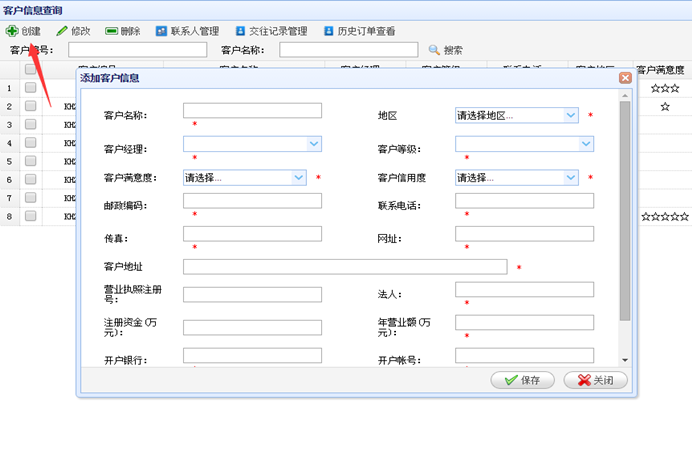Click the three-star rating in row 1

[665, 88]
